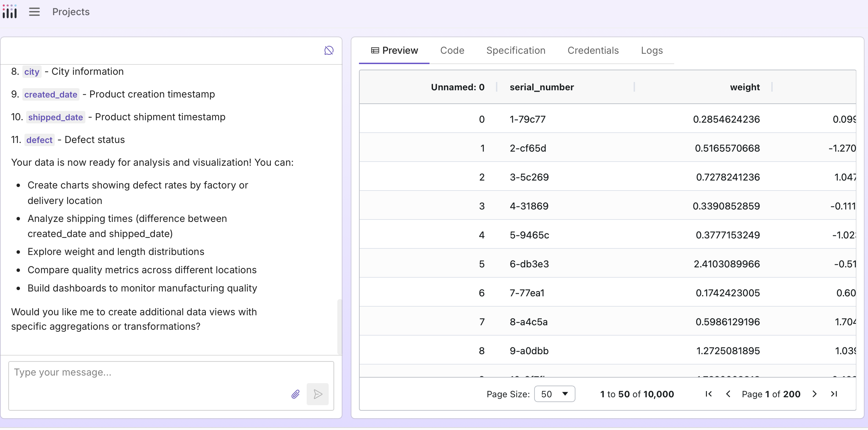This screenshot has width=868, height=430.
Task: Switch to the Preview tab
Action: coord(394,51)
